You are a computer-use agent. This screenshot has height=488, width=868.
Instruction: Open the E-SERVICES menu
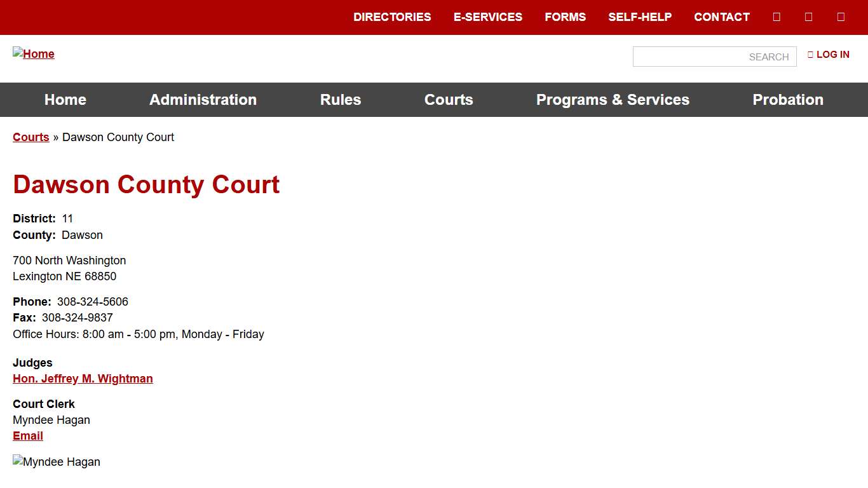tap(488, 17)
